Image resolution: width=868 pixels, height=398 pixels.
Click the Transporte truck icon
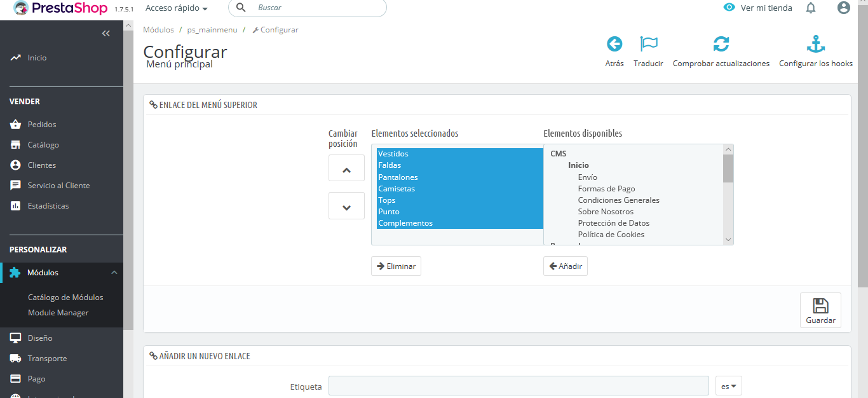click(x=16, y=358)
